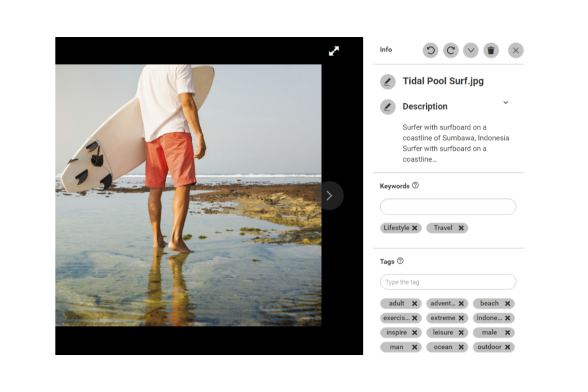Screen dimensions: 588x392
Task: Click the 'Type the tag' input field
Action: click(x=448, y=282)
